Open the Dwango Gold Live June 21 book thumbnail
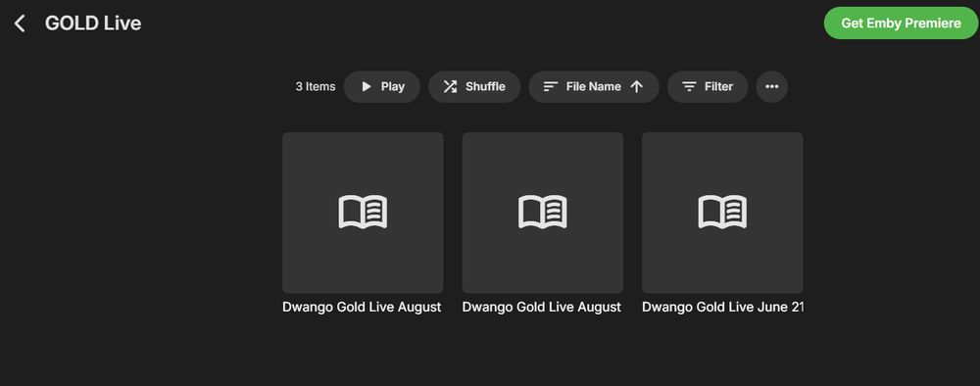980x386 pixels. click(722, 213)
